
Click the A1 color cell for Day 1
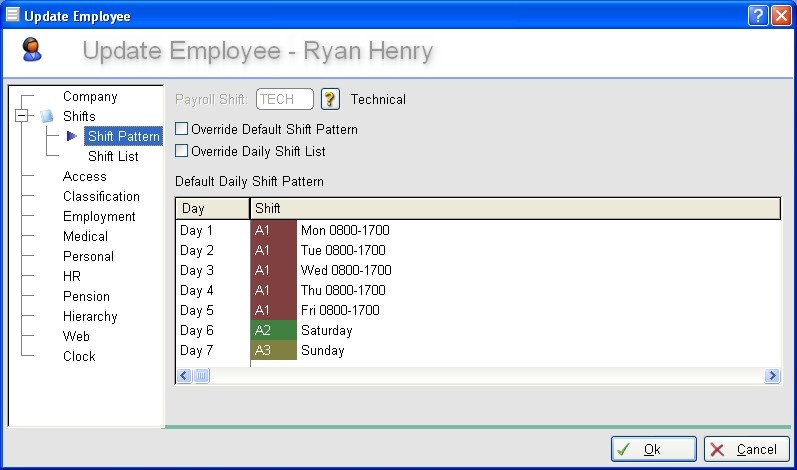click(273, 230)
